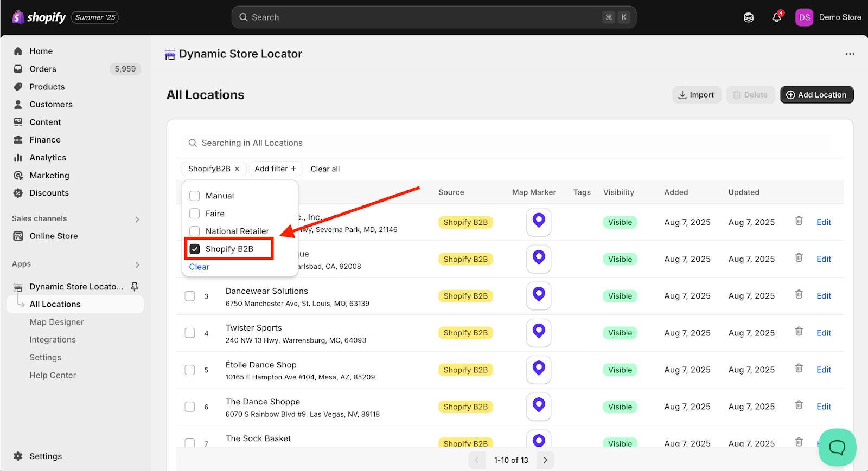The width and height of the screenshot is (868, 471).
Task: Click the Visibility column header
Action: tap(618, 192)
